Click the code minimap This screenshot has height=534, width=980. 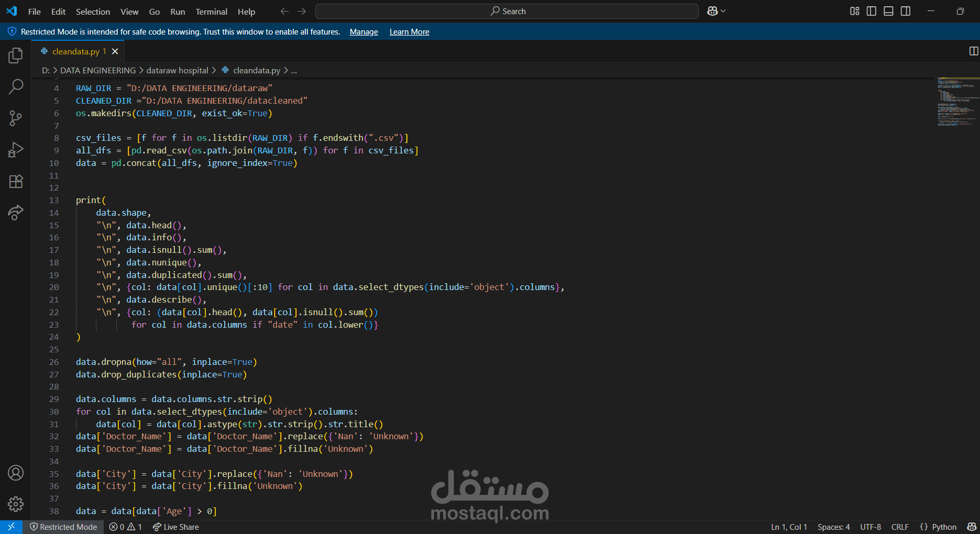(957, 102)
